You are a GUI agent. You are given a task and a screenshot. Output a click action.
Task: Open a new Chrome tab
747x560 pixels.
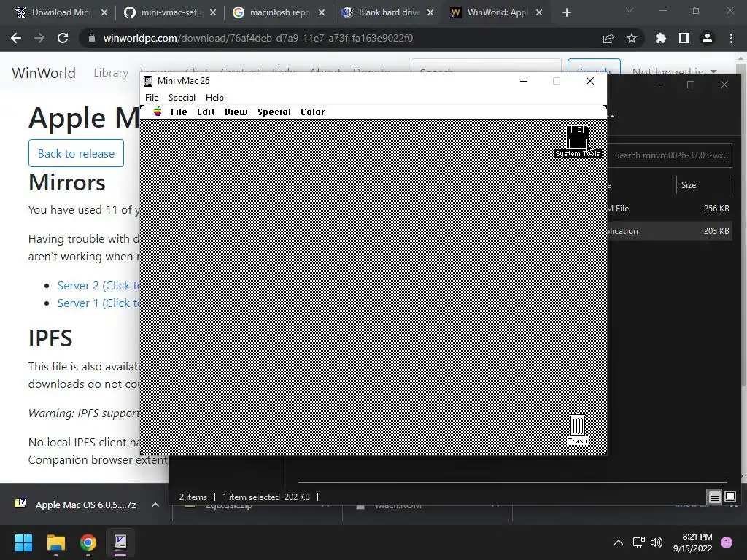pyautogui.click(x=566, y=12)
